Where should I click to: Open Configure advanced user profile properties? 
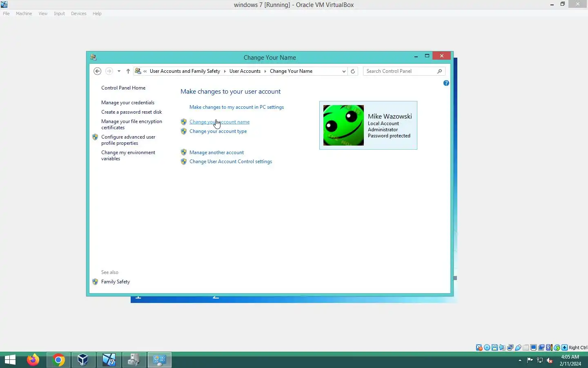(128, 140)
